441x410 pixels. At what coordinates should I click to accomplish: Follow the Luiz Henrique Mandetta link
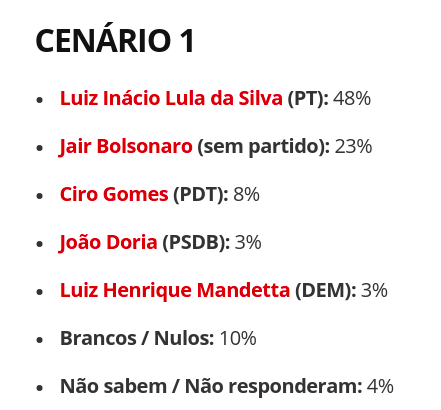[x=175, y=290]
